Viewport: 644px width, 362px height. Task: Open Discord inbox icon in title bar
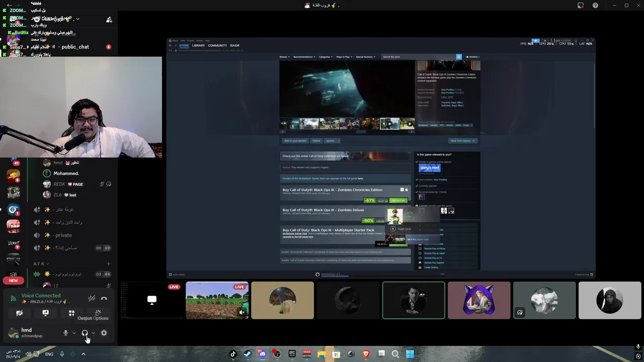581,6
